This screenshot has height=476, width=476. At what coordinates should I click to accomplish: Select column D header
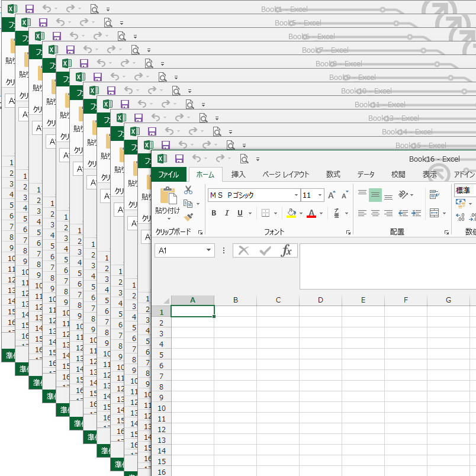point(320,300)
